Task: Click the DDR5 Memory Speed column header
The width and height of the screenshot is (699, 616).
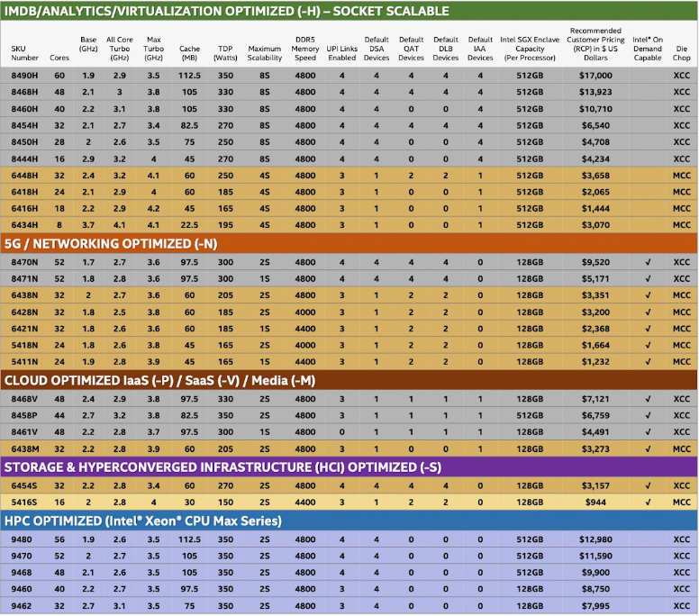Action: point(305,49)
